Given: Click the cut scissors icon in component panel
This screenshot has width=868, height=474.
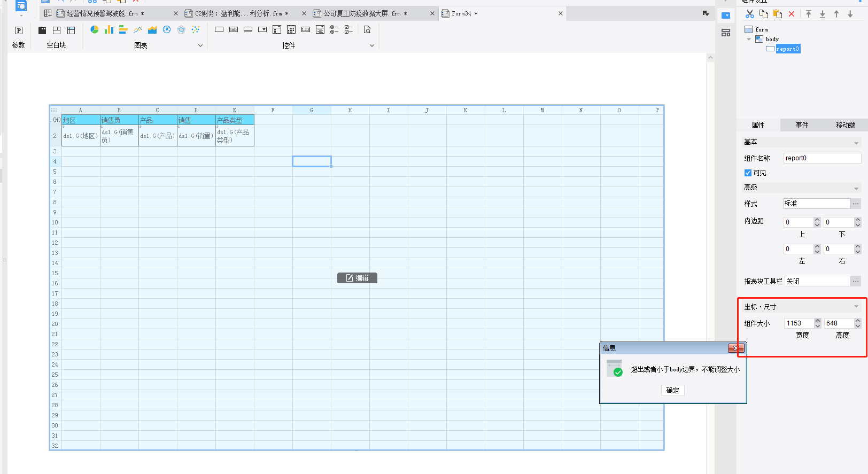Looking at the screenshot, I should click(x=750, y=14).
